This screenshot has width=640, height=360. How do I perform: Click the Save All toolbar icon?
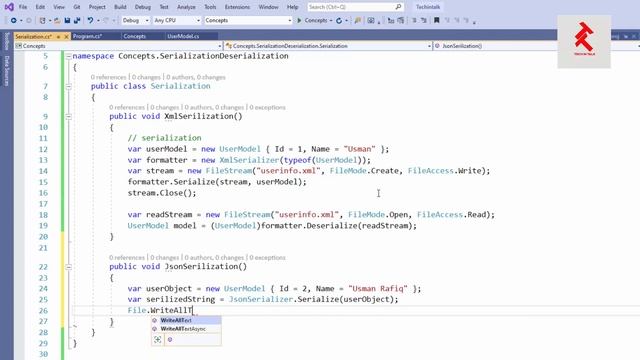coord(77,20)
